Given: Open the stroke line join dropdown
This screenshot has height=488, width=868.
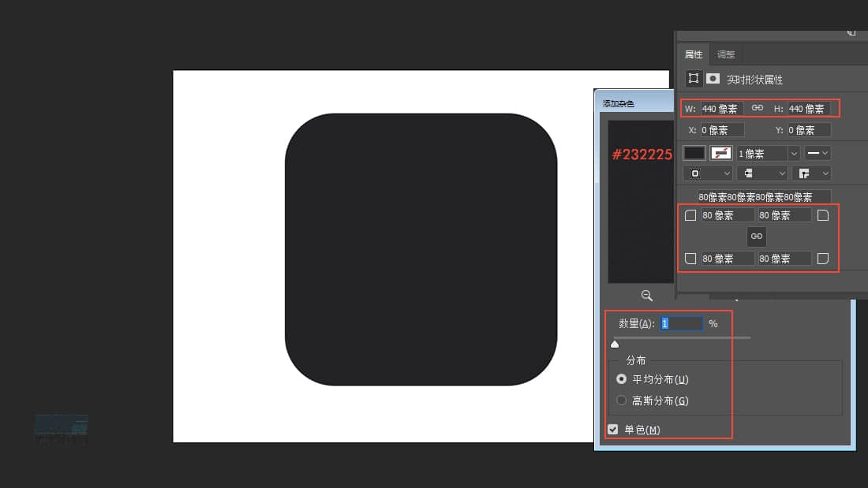Looking at the screenshot, I should (811, 173).
